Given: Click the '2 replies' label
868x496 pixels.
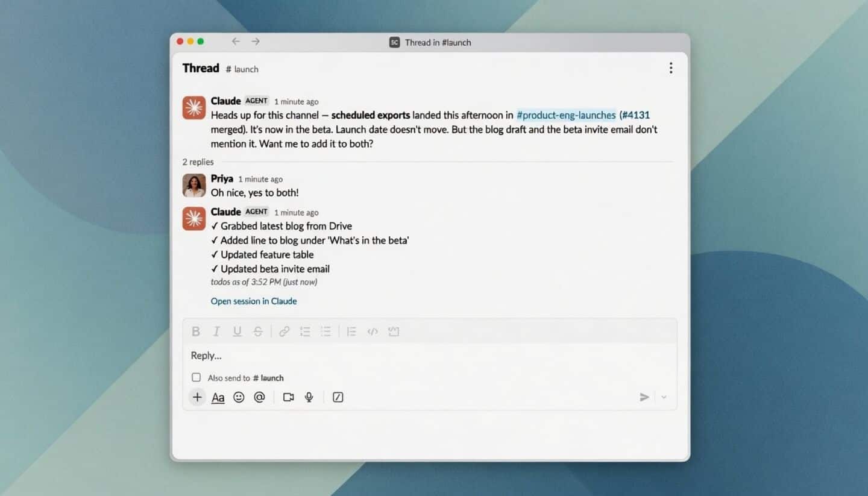Looking at the screenshot, I should (198, 162).
